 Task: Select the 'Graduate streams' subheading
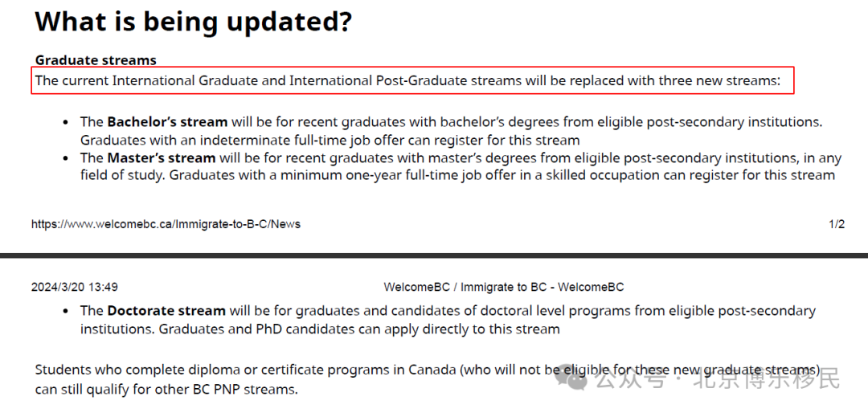[x=96, y=59]
